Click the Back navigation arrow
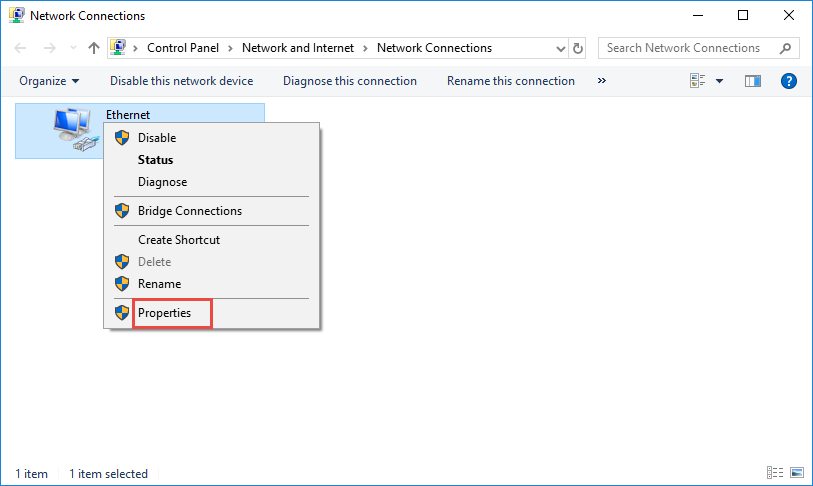This screenshot has height=486, width=813. coord(21,48)
